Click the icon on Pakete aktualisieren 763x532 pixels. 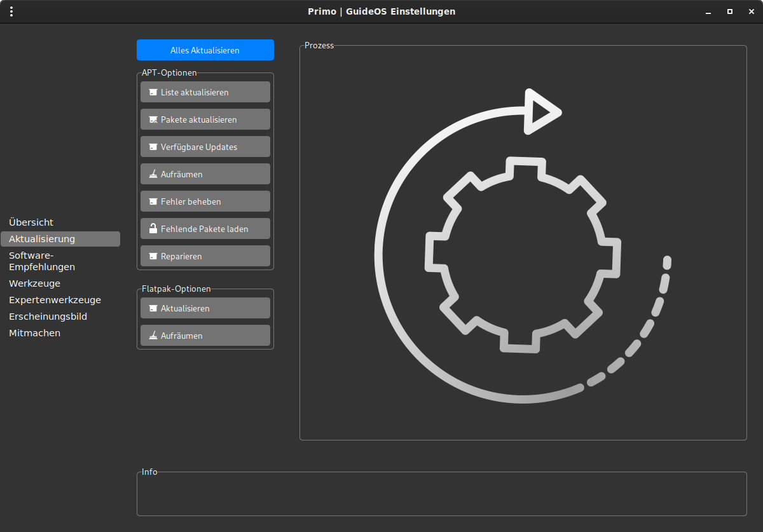(153, 119)
